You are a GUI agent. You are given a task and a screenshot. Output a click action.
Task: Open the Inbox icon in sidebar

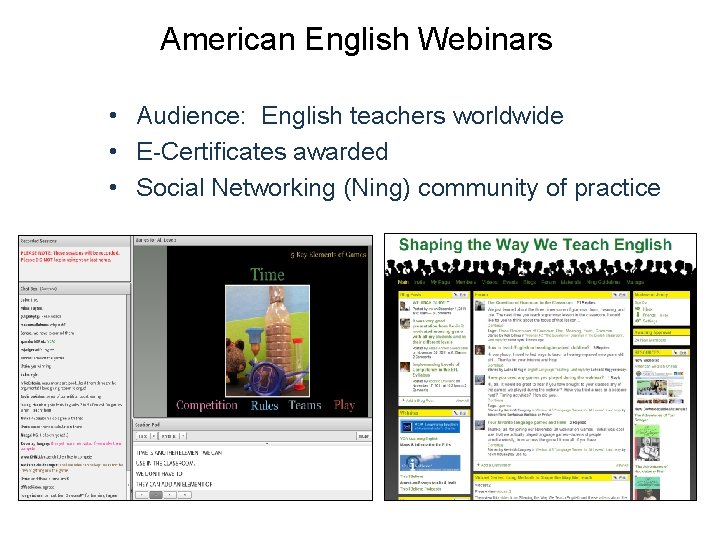[639, 309]
